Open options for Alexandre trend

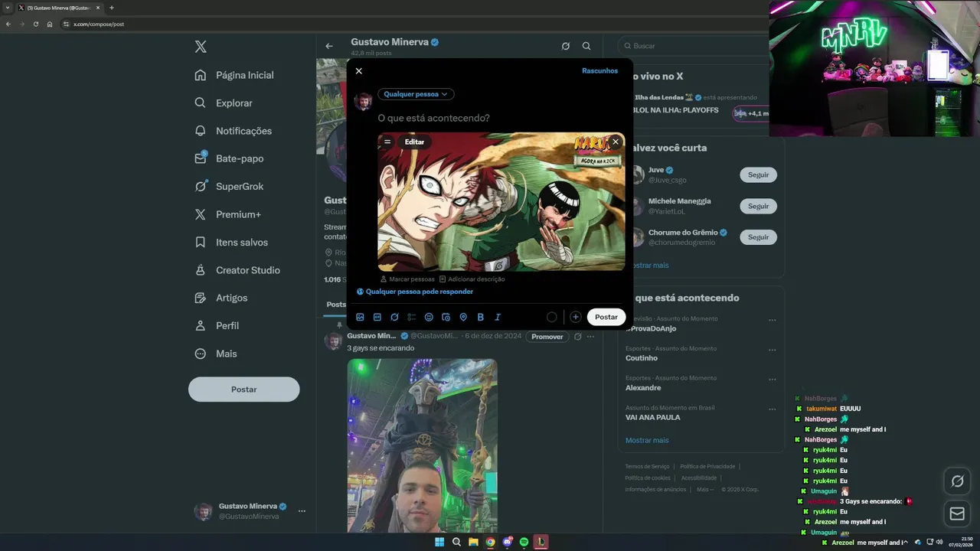pyautogui.click(x=772, y=380)
